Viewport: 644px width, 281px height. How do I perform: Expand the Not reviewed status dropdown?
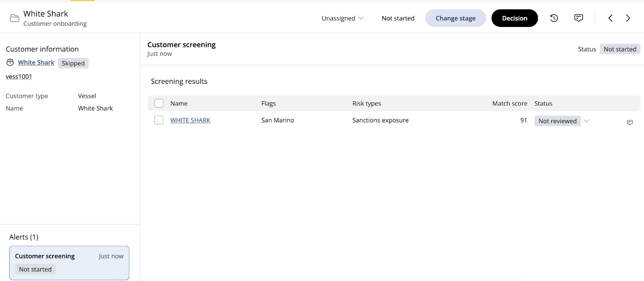586,121
